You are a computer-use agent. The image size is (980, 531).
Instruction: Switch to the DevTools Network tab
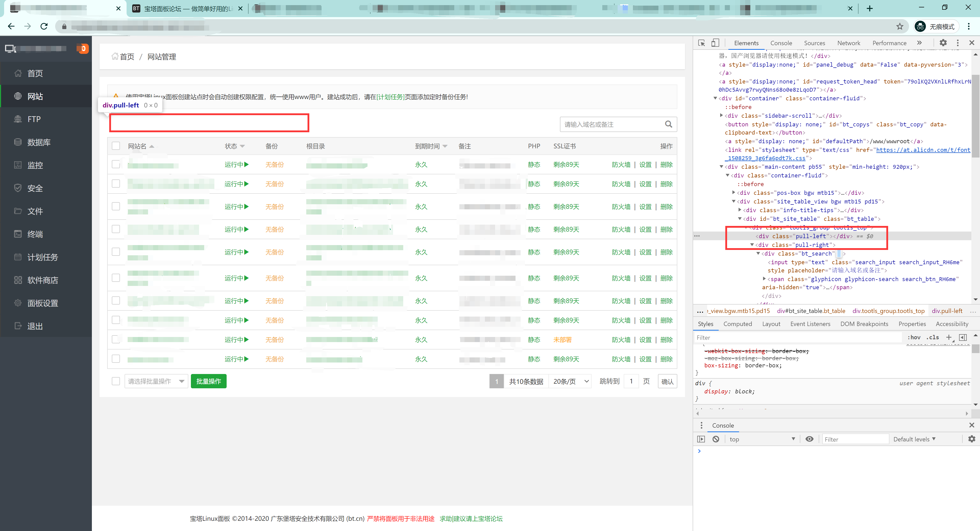848,43
